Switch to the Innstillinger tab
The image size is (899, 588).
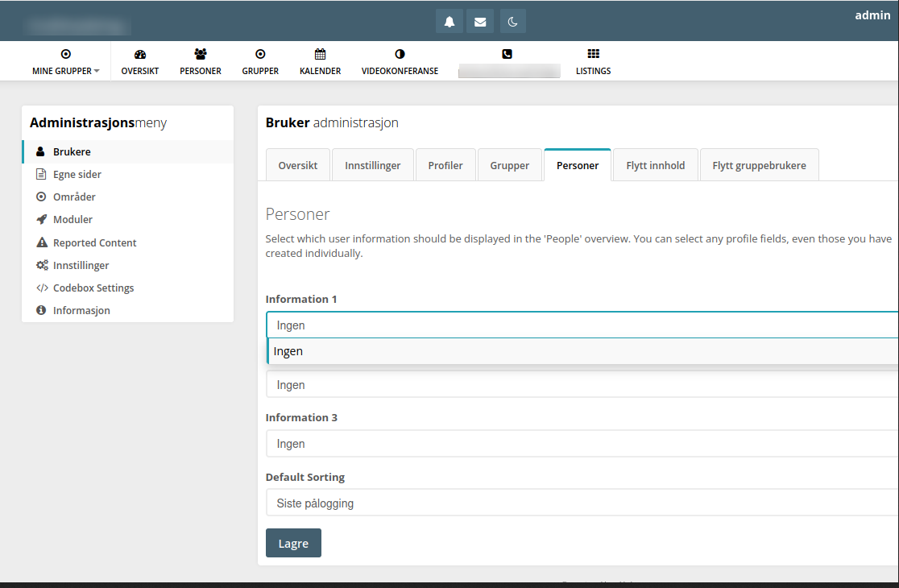coord(372,165)
